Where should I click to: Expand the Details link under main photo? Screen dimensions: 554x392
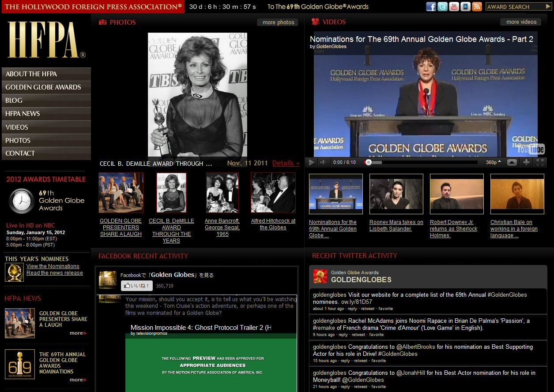tap(285, 163)
